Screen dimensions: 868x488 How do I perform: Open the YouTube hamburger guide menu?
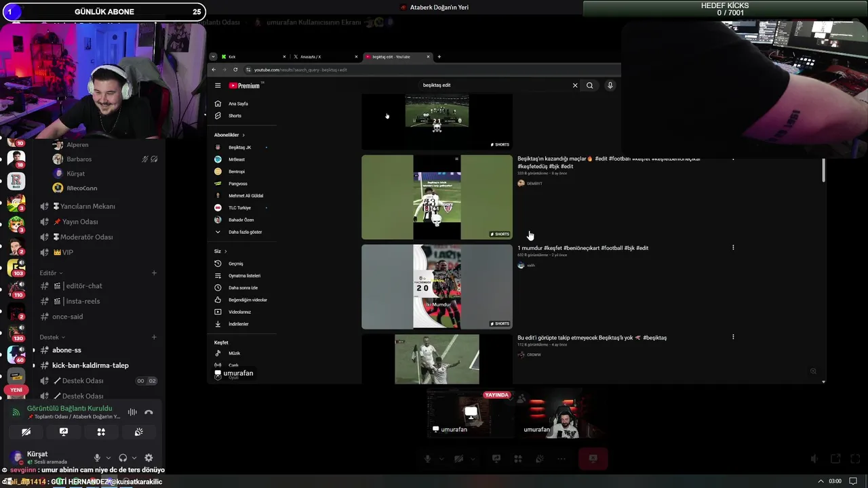click(x=218, y=85)
